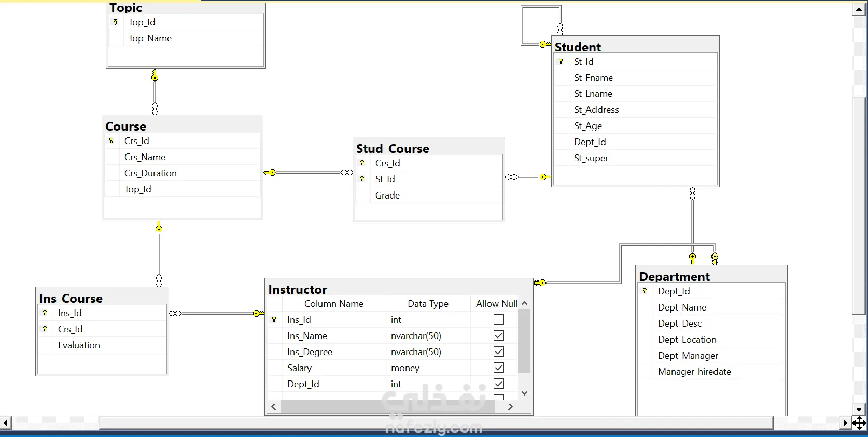Image resolution: width=868 pixels, height=437 pixels.
Task: Click the Instructor table's scroll left arrow
Action: 274,406
